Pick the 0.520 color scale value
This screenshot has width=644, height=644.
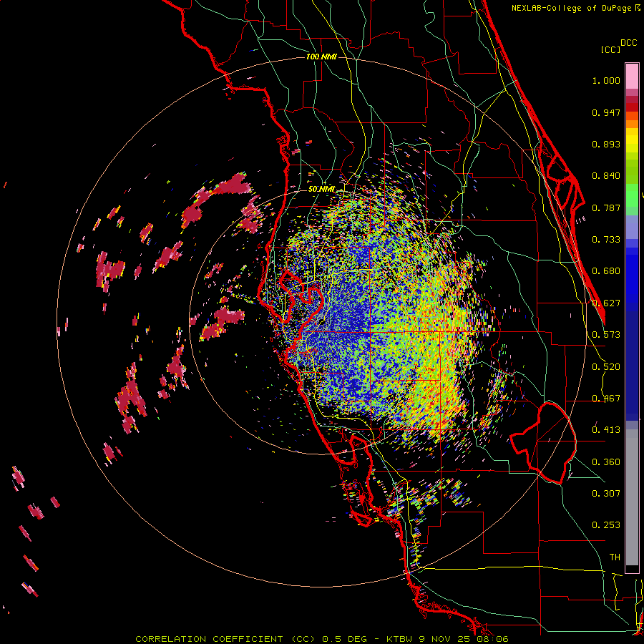(x=606, y=367)
